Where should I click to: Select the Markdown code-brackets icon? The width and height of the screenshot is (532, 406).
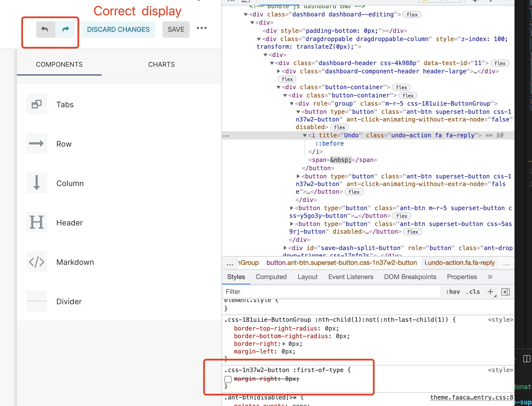37,262
